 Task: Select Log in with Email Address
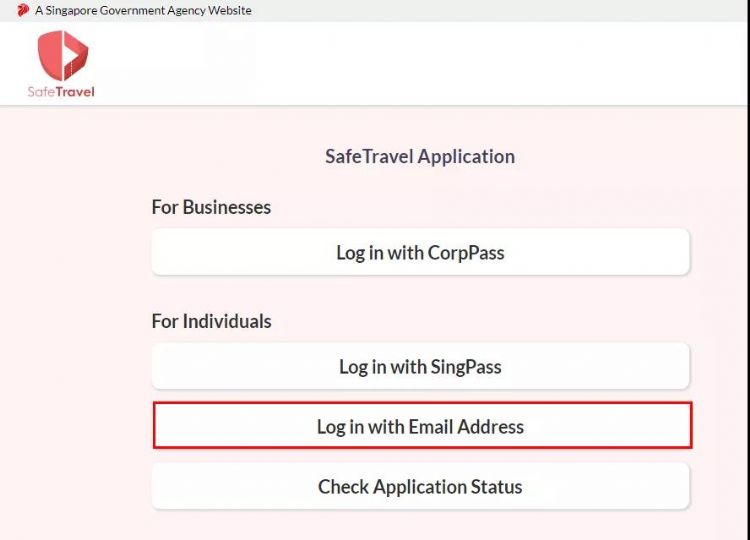(x=421, y=426)
